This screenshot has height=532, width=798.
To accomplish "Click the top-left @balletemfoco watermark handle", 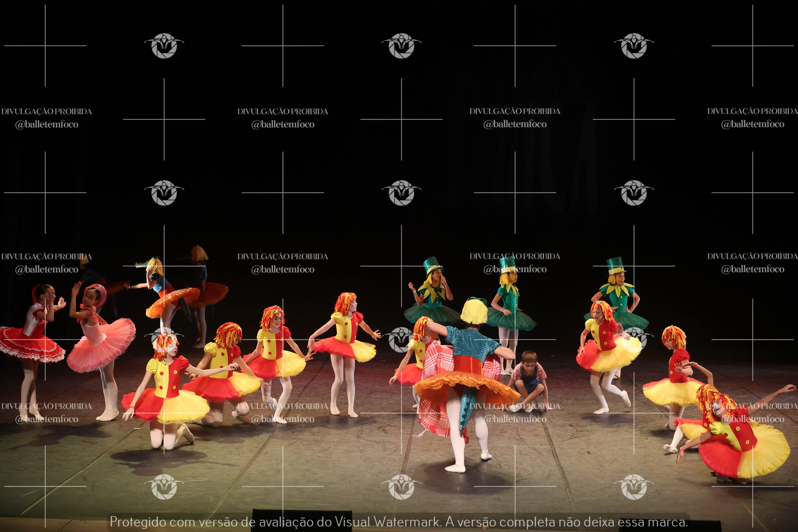I will (46, 124).
